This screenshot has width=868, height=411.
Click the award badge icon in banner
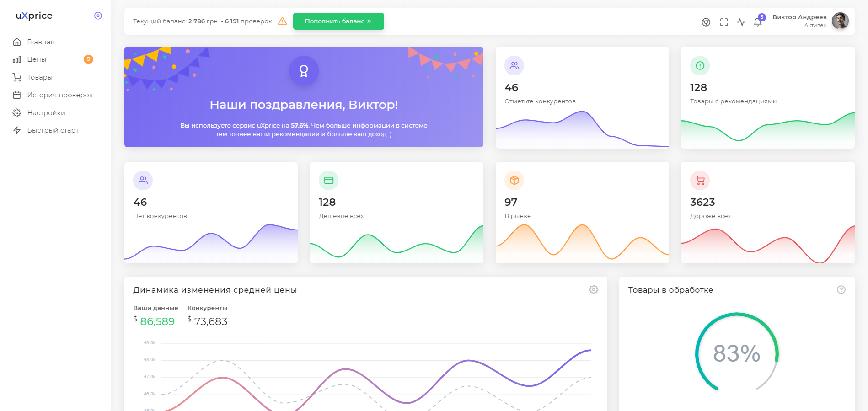pos(304,71)
